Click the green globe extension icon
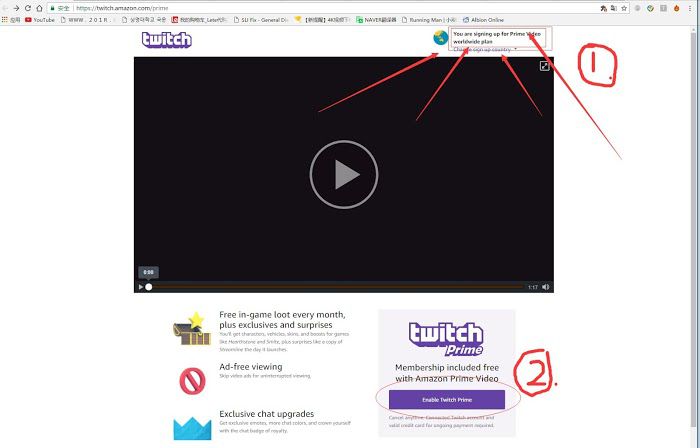The width and height of the screenshot is (700, 448). coord(650,8)
